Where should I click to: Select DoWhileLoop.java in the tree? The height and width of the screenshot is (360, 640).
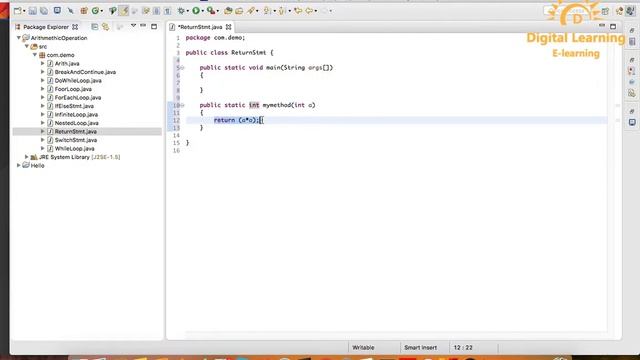[x=78, y=80]
